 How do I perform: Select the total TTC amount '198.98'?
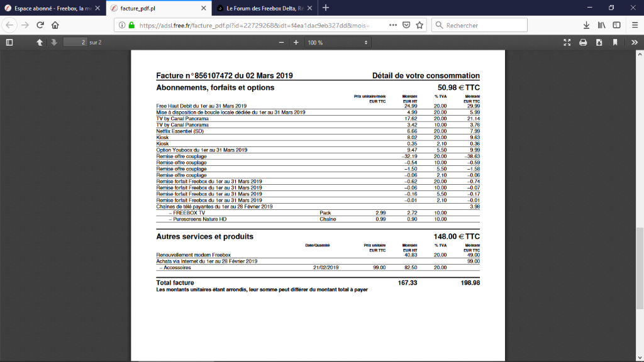tap(470, 283)
